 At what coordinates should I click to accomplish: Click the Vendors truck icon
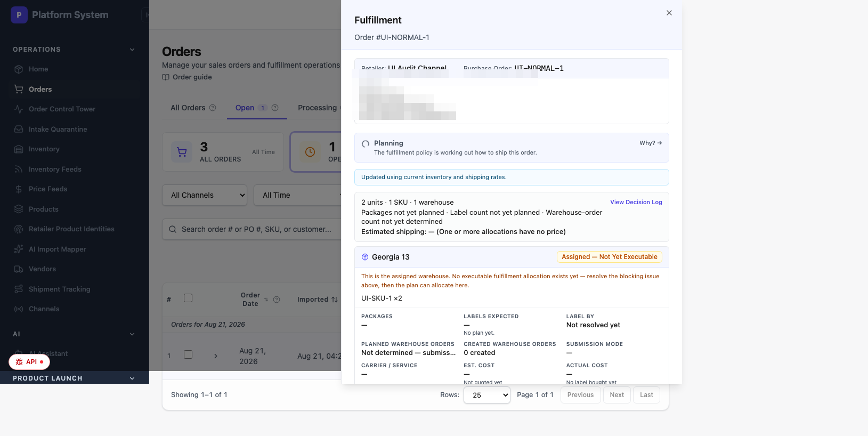point(19,269)
